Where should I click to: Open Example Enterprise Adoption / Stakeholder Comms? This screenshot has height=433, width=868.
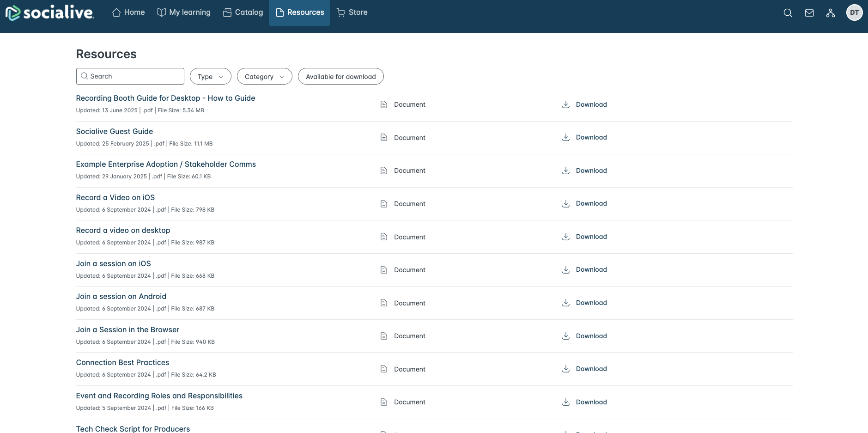click(166, 164)
